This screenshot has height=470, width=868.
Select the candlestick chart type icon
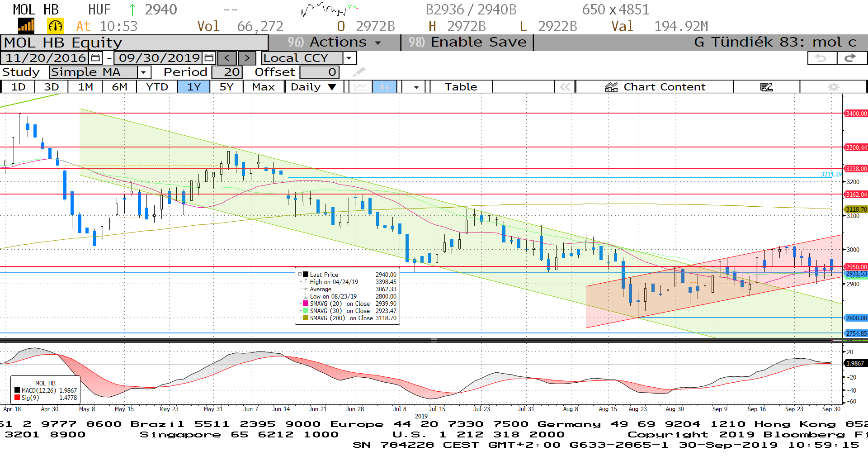point(385,87)
